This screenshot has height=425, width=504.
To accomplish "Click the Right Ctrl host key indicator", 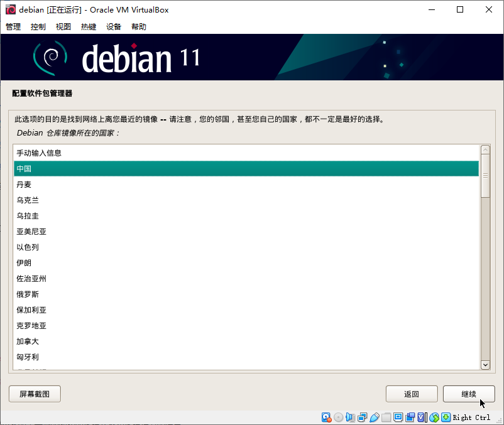I will 471,417.
